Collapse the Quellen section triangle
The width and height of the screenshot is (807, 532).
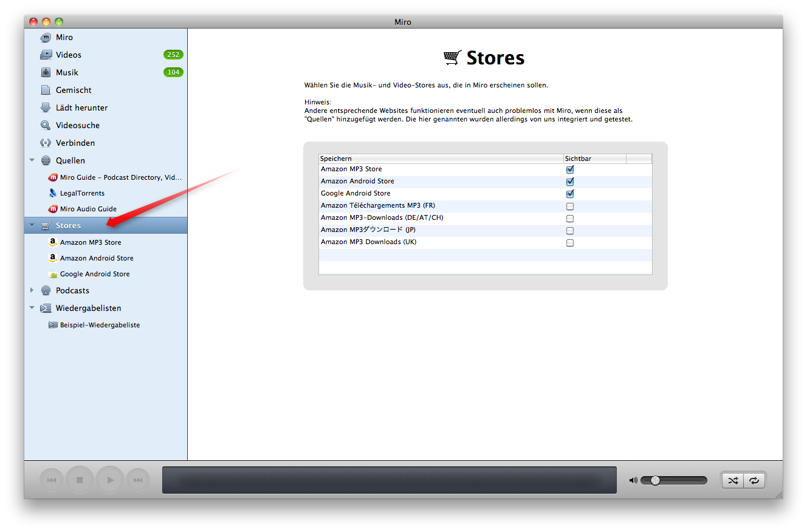pos(32,160)
